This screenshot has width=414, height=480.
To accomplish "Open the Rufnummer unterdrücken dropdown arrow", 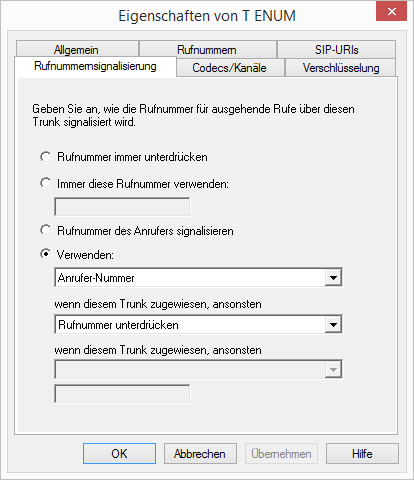I will 333,324.
